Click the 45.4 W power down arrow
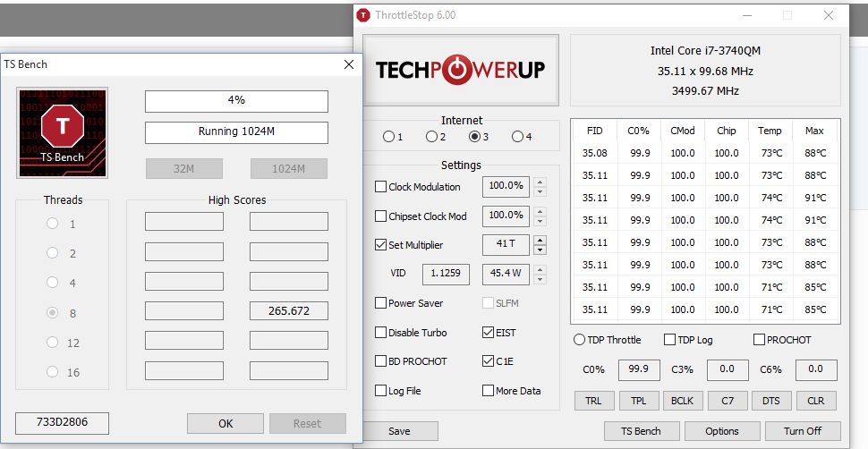The image size is (868, 449). (540, 279)
